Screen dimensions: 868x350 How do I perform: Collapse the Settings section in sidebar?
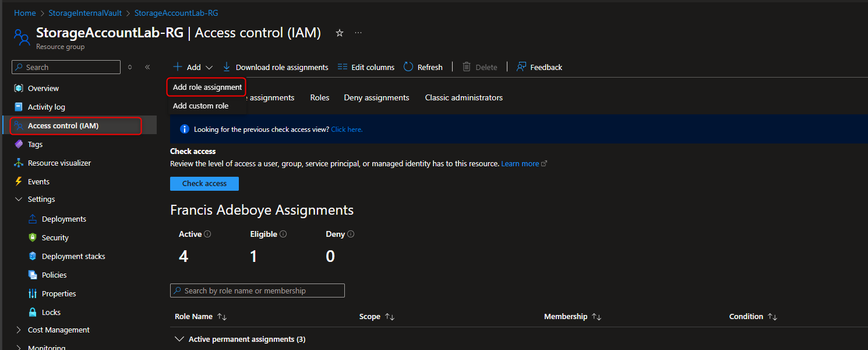pyautogui.click(x=19, y=199)
